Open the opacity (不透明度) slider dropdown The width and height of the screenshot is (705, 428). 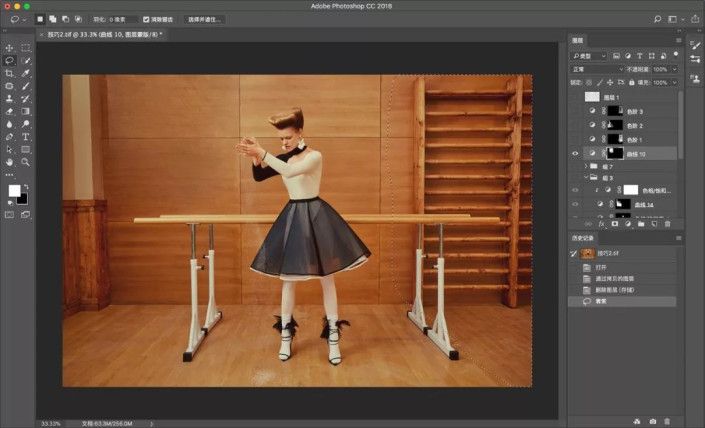click(674, 69)
